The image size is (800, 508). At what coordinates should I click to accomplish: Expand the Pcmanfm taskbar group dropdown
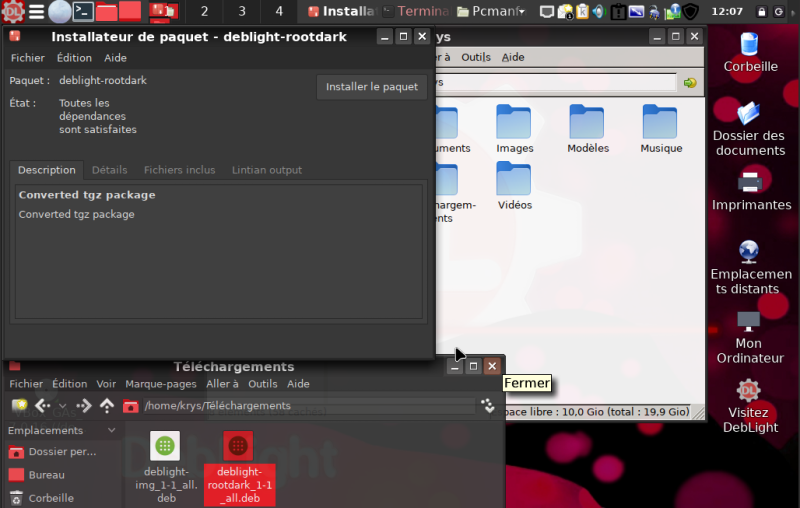(x=521, y=12)
